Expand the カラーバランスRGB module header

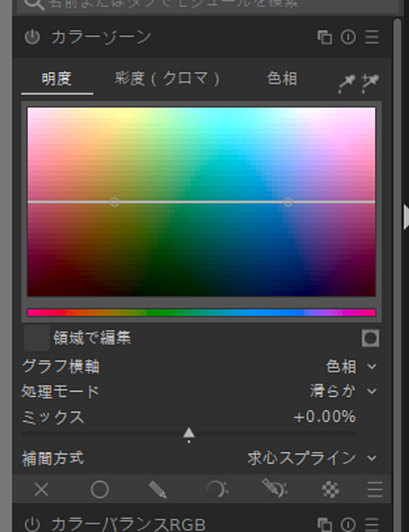click(x=128, y=524)
